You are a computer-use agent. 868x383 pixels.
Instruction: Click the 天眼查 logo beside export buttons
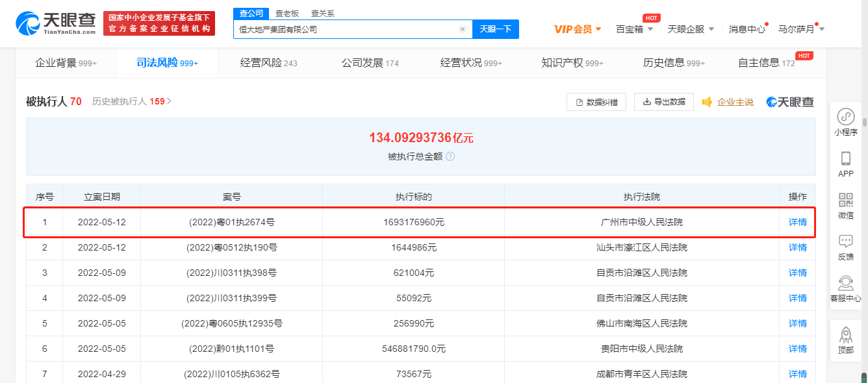[790, 102]
